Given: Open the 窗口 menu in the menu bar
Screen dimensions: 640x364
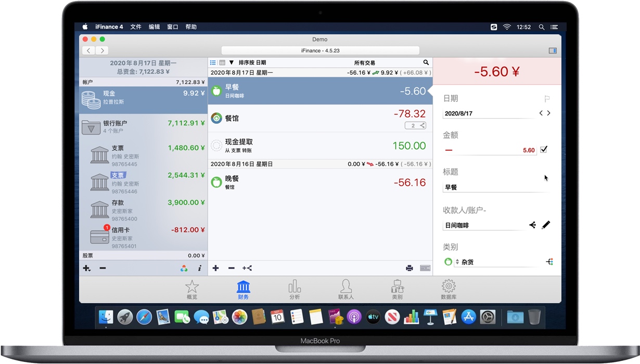Looking at the screenshot, I should click(x=172, y=27).
